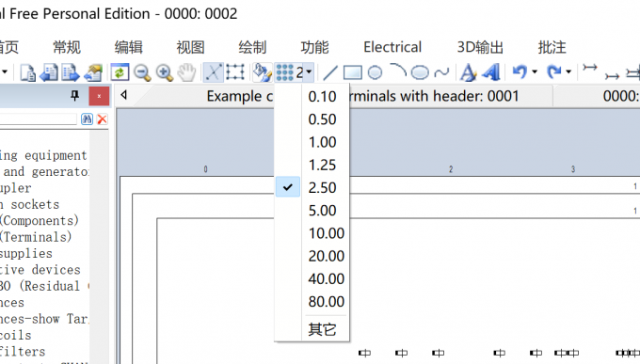Select 'filters' item in list
This screenshot has width=640, height=364.
click(23, 352)
